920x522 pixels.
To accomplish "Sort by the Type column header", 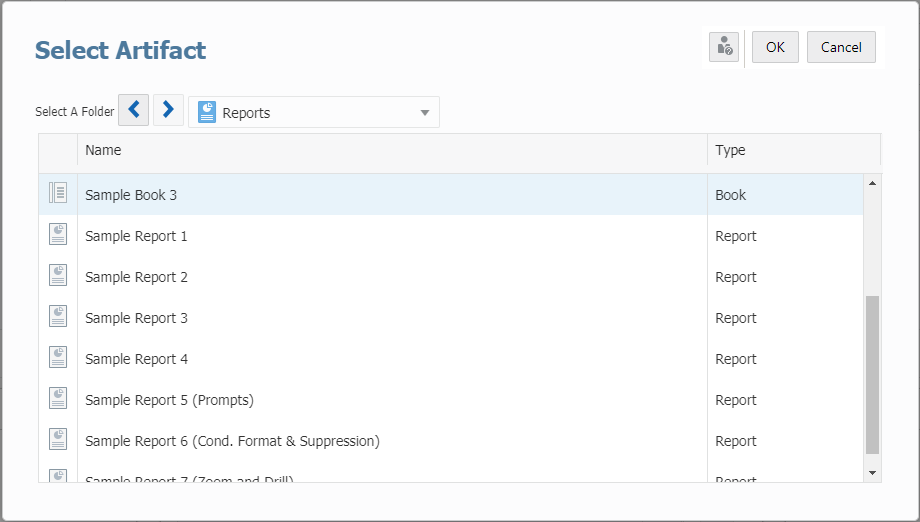I will pos(730,150).
